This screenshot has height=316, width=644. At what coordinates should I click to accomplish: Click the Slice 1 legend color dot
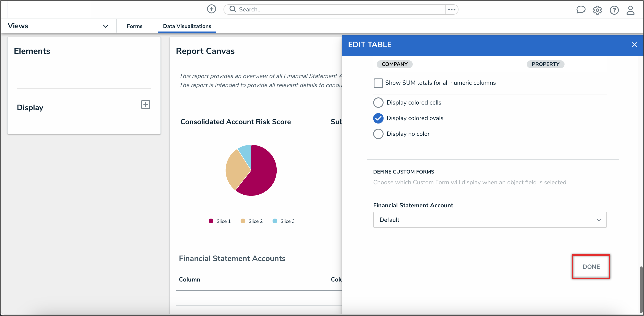211,221
